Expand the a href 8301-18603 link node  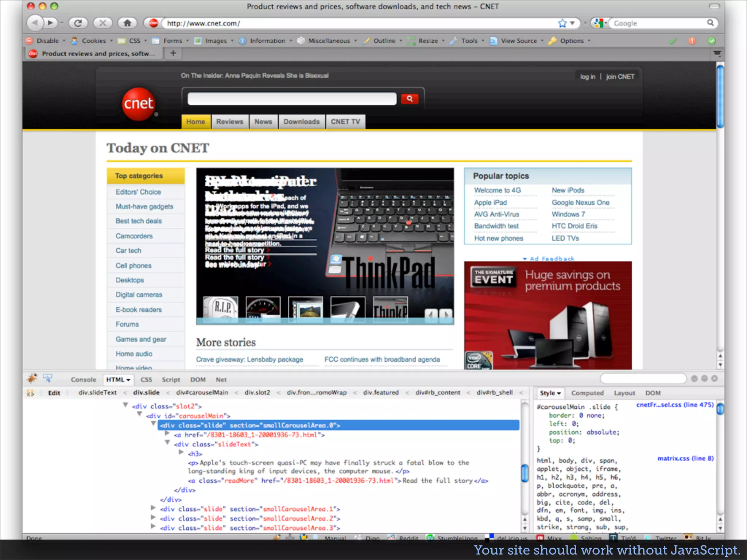click(167, 433)
